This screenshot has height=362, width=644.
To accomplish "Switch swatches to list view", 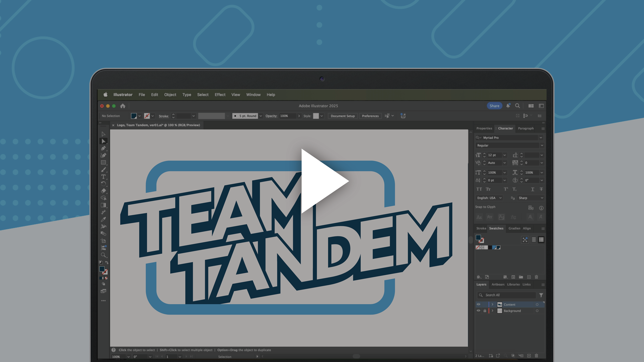I will (x=534, y=240).
